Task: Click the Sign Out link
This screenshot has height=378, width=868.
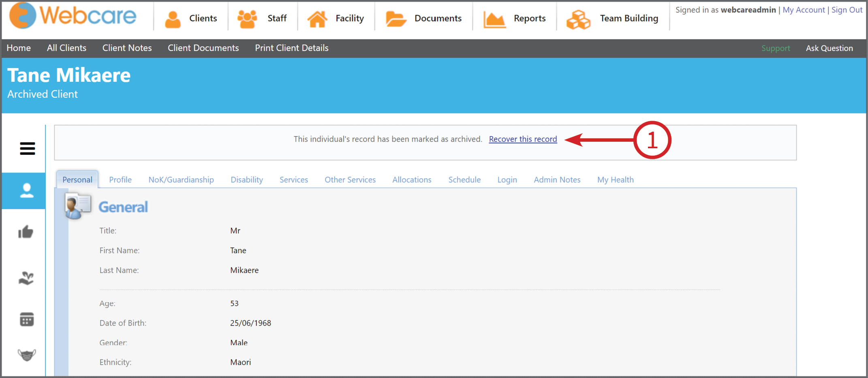Action: pyautogui.click(x=847, y=10)
